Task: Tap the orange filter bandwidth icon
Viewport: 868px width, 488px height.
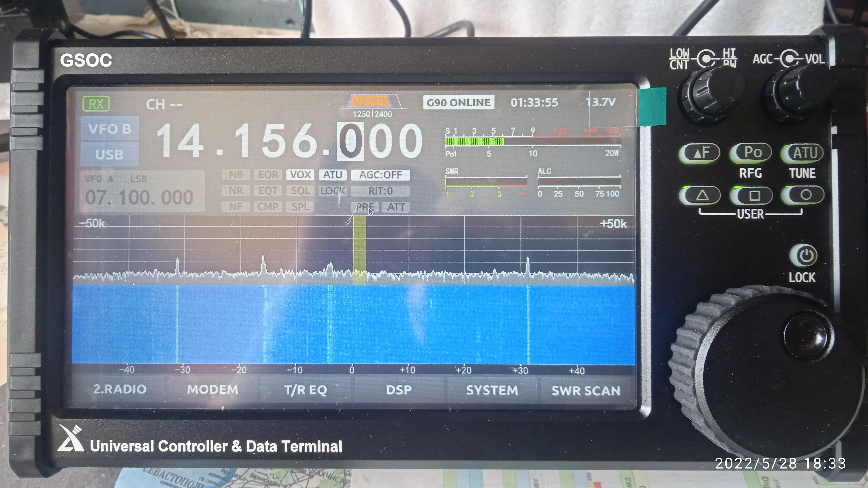Action: pyautogui.click(x=371, y=101)
